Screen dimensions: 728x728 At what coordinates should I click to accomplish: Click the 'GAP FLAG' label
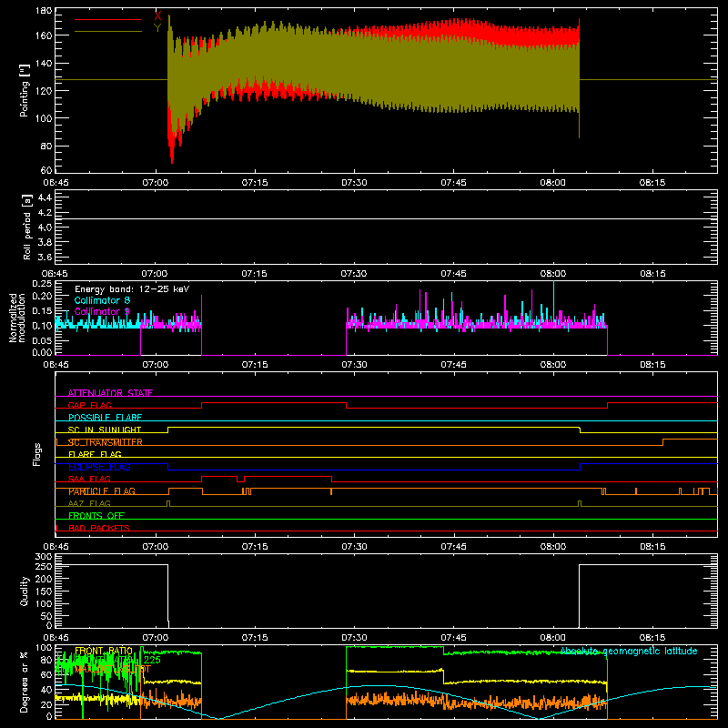pos(89,405)
